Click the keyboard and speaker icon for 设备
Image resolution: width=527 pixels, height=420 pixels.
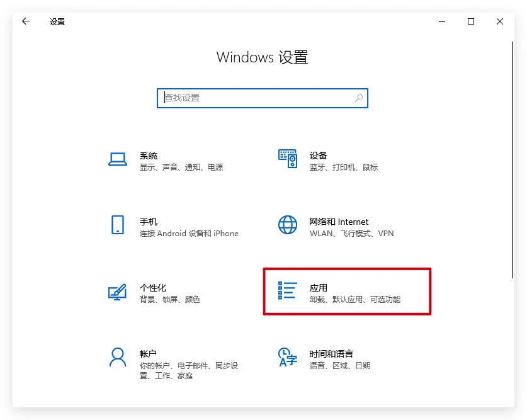point(287,159)
